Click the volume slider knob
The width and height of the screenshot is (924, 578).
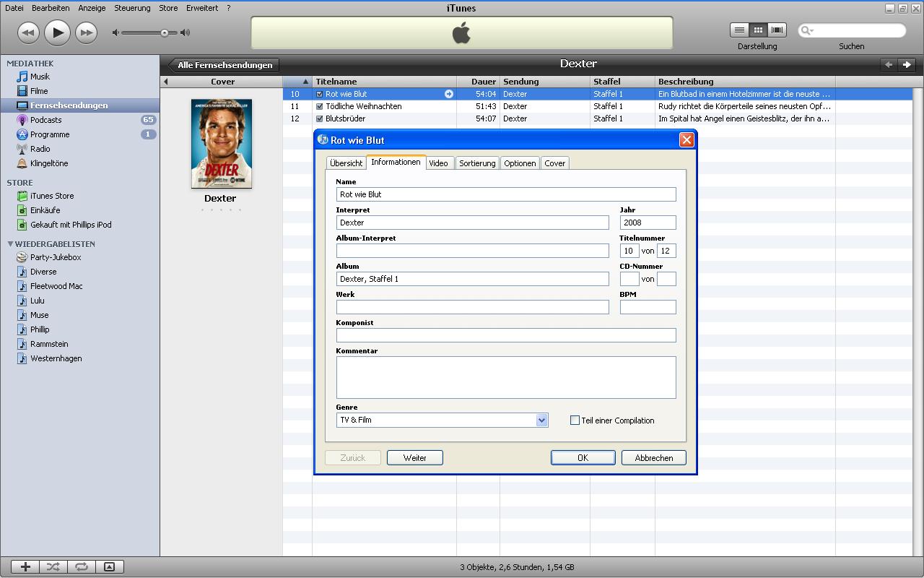(165, 33)
